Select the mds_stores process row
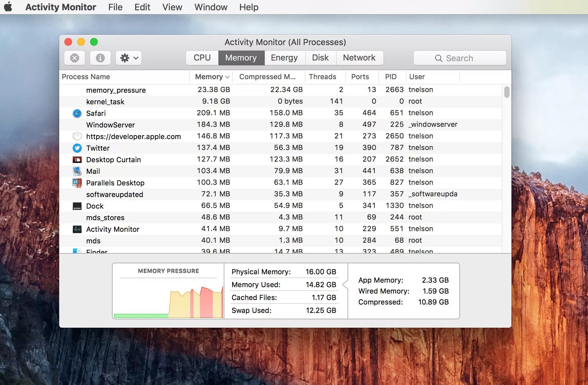The image size is (588, 385). pyautogui.click(x=280, y=217)
